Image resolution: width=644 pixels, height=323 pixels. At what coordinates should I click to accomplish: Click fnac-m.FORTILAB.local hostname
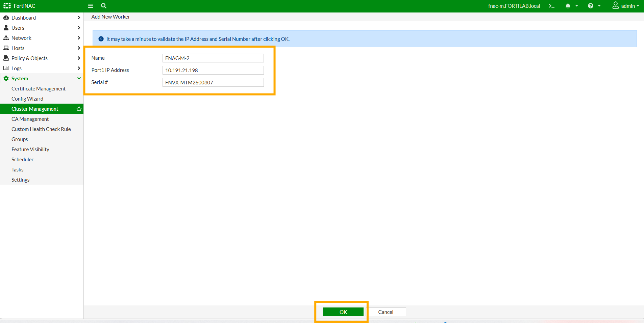(x=514, y=6)
